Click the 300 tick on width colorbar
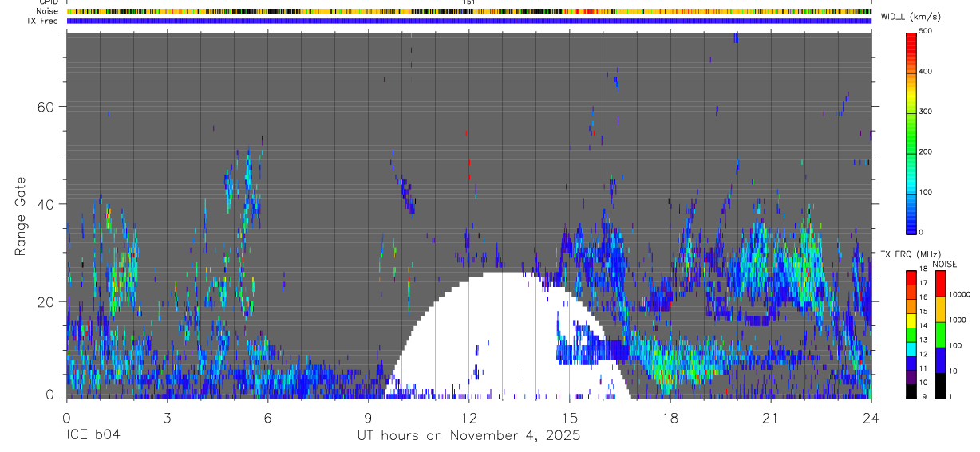Viewport: 980px width, 452px height. tap(927, 112)
